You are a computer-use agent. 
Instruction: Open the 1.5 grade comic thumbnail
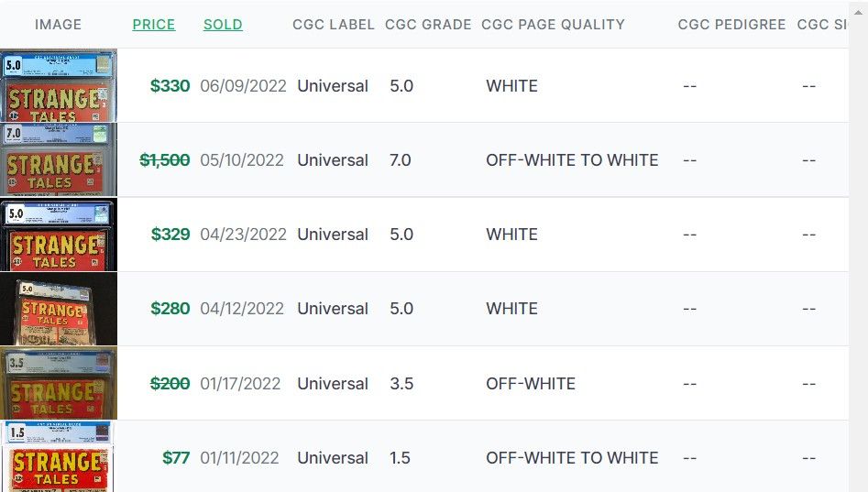coord(58,456)
